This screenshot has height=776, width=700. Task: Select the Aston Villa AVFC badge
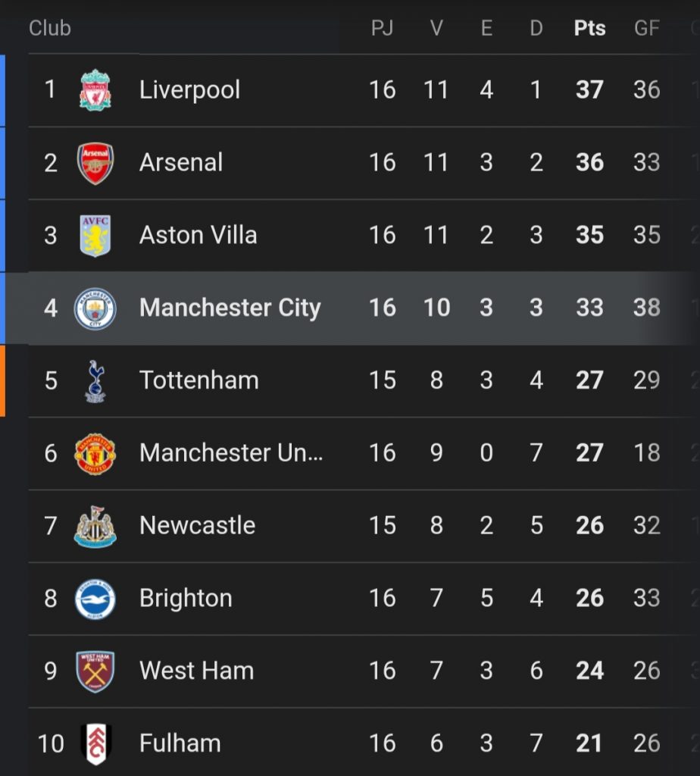(95, 236)
